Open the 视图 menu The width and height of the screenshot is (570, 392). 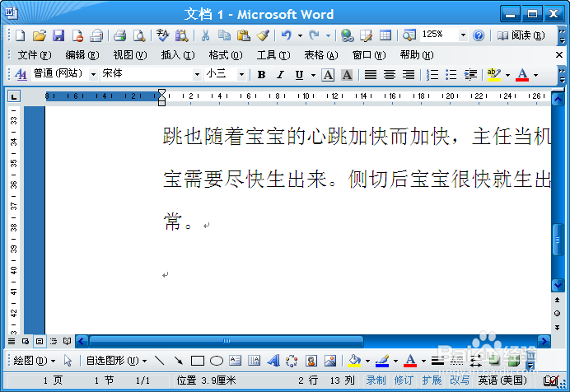pos(130,55)
